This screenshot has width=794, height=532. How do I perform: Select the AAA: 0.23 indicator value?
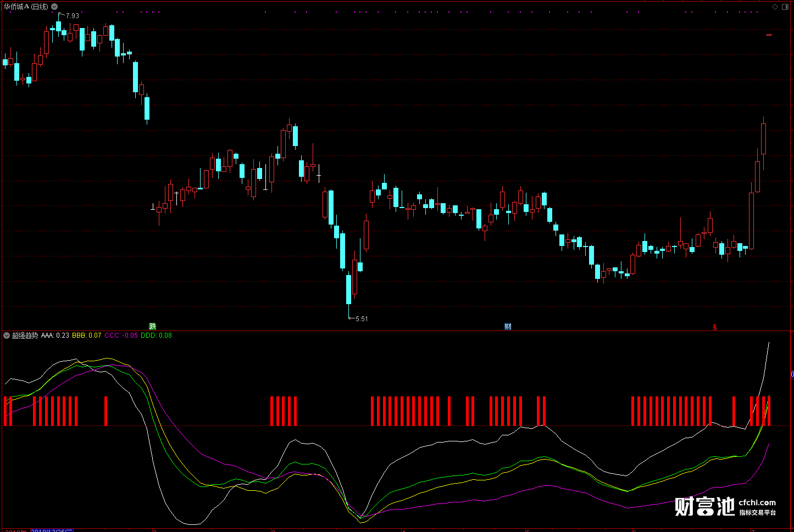point(55,335)
